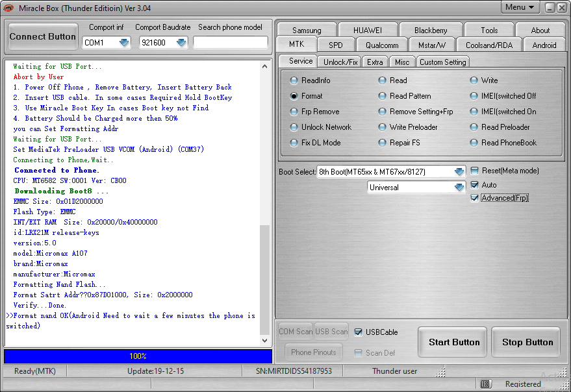Screen dimensions: 571x392
Task: Select the Unlock Network option
Action: pyautogui.click(x=295, y=127)
